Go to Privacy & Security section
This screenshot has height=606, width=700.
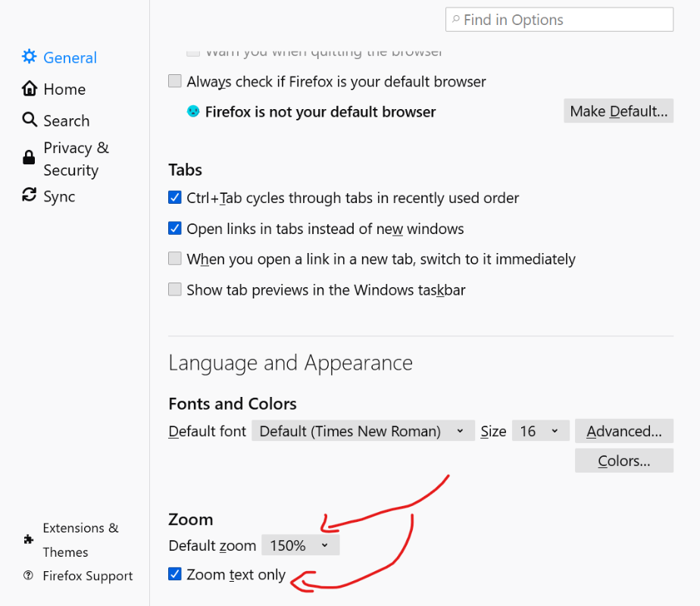coord(76,158)
